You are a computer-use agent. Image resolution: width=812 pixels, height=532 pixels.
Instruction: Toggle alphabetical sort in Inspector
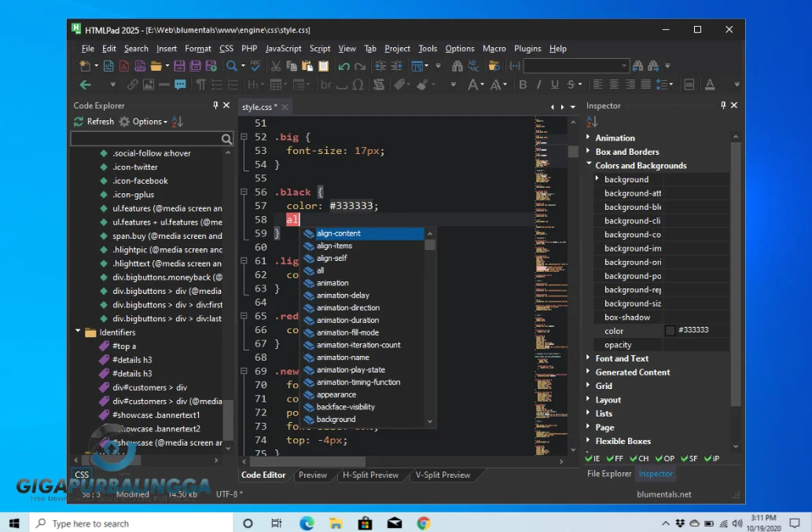tap(592, 122)
